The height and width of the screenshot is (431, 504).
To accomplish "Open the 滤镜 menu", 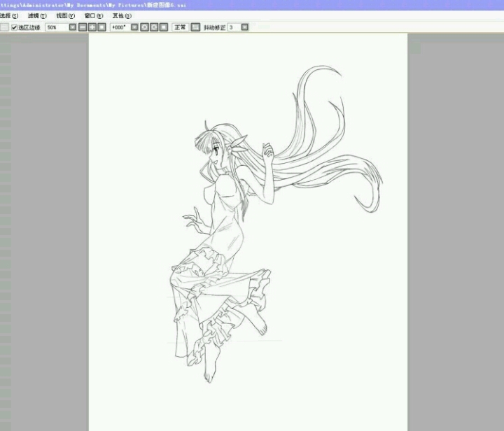I will point(37,15).
